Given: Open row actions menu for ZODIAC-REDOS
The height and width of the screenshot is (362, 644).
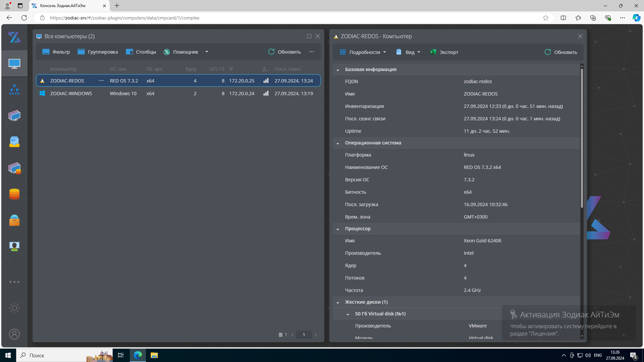Looking at the screenshot, I should pyautogui.click(x=101, y=81).
